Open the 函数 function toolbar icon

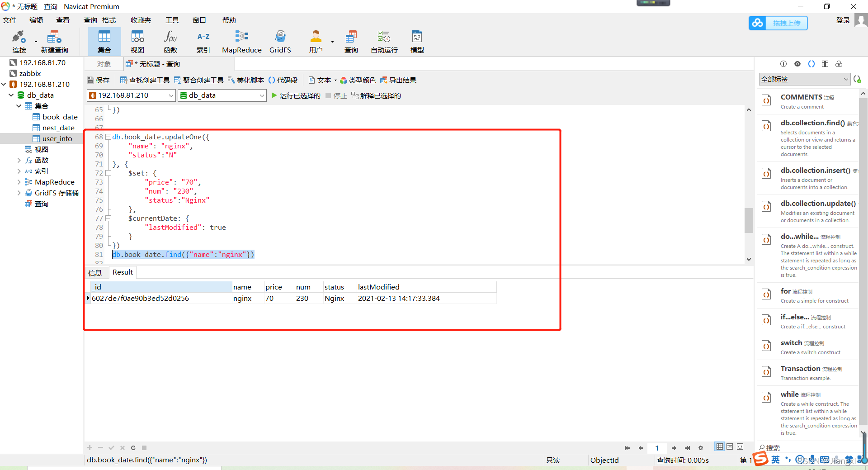170,42
